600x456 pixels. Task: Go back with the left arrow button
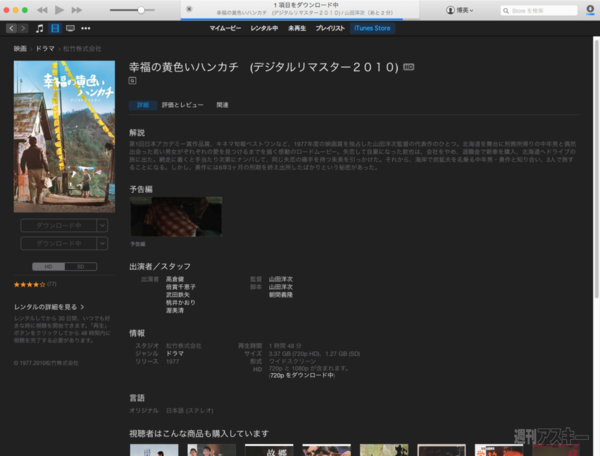pyautogui.click(x=11, y=28)
